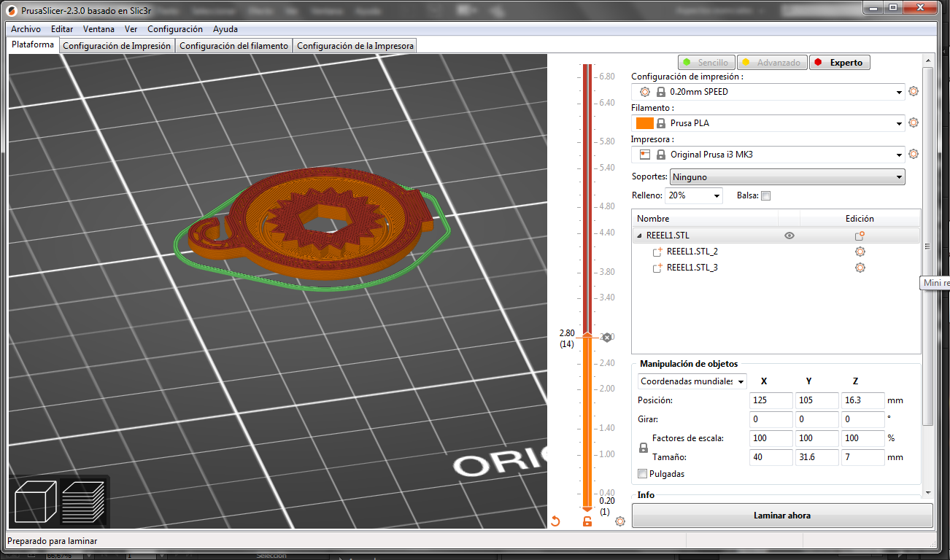Click the edit cog beside Prusa PLA filament
The image size is (950, 560).
click(x=914, y=123)
